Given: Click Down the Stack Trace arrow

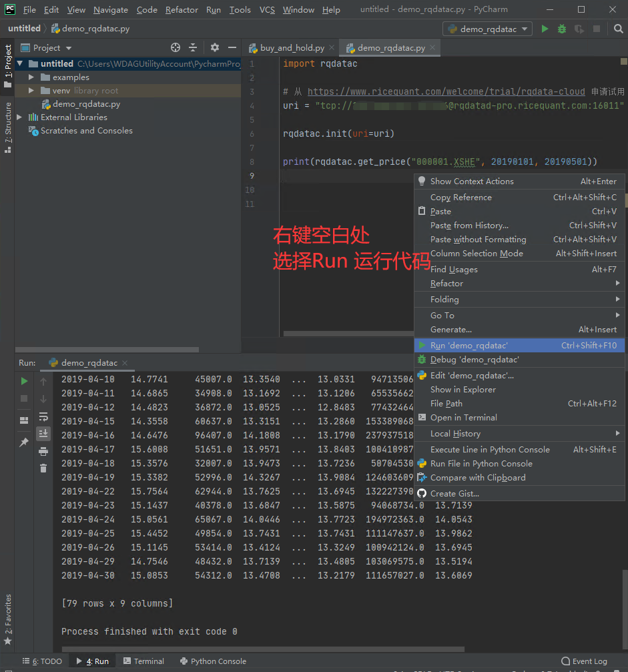Looking at the screenshot, I should tap(43, 398).
